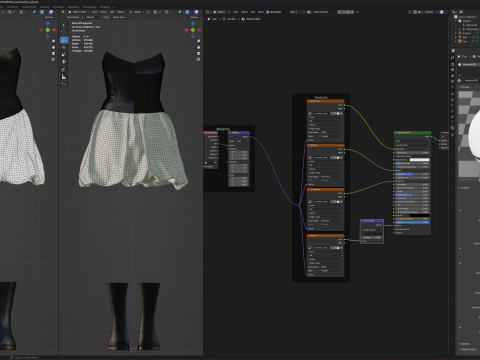Click white subsurface color swatch on BSDF
This screenshot has height=360, width=480.
click(x=419, y=160)
